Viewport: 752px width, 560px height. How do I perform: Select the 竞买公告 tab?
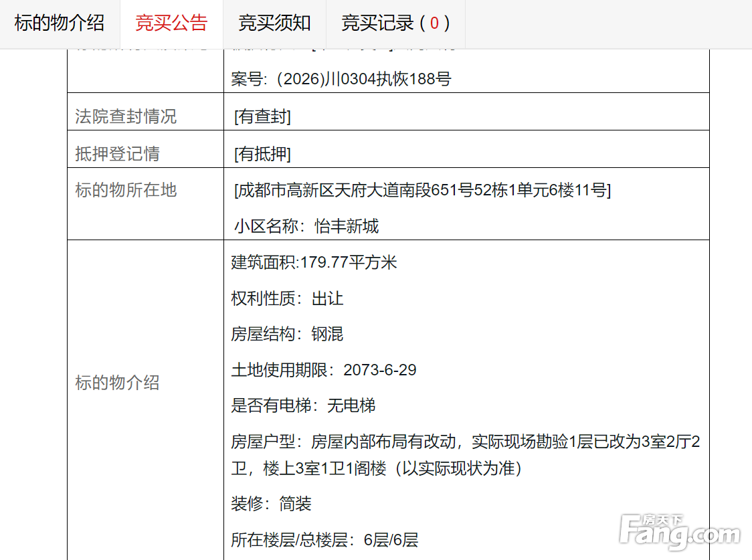pos(171,23)
